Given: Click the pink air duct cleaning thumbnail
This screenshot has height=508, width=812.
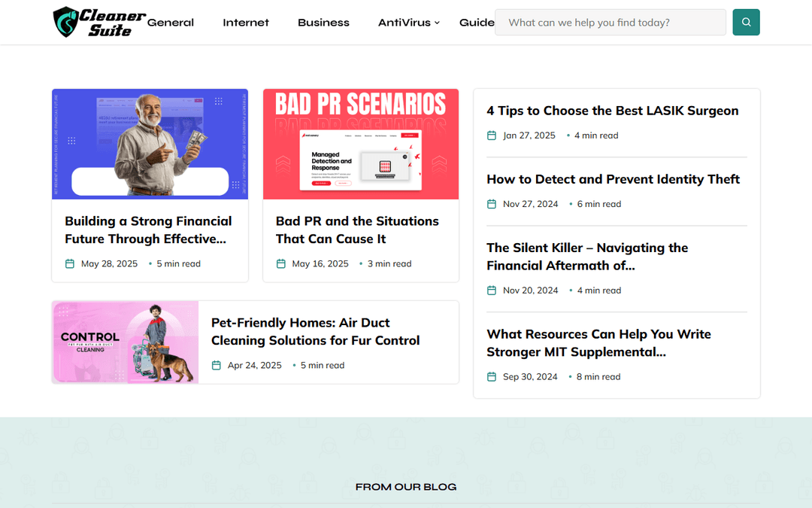Looking at the screenshot, I should pyautogui.click(x=126, y=342).
